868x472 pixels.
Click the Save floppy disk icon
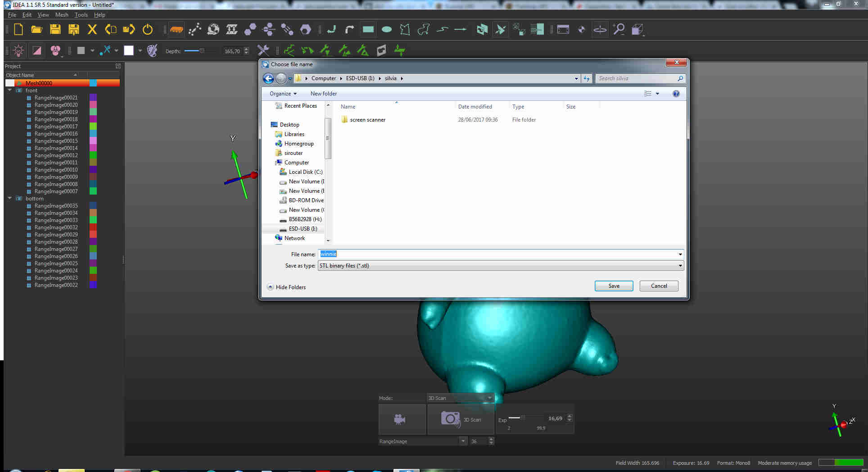(x=55, y=30)
